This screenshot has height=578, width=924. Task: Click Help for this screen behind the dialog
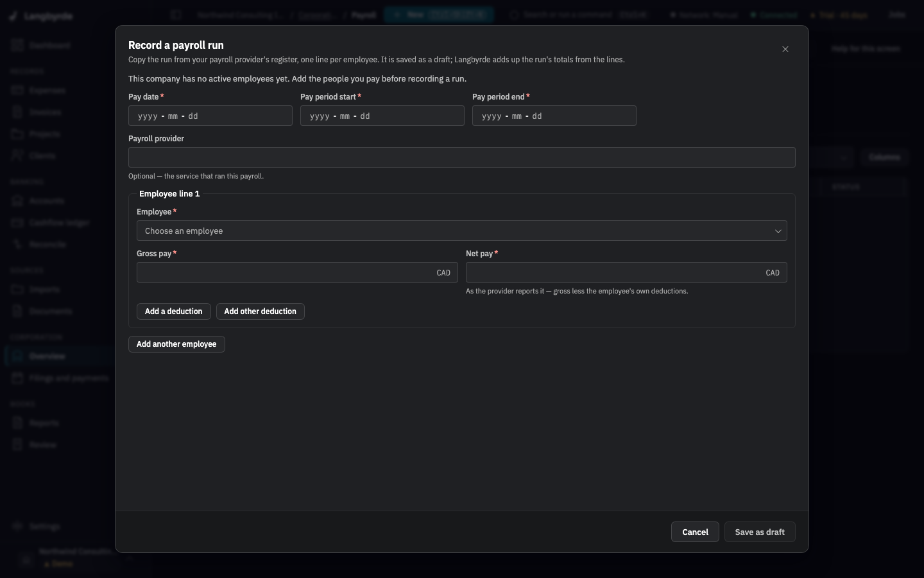(866, 49)
